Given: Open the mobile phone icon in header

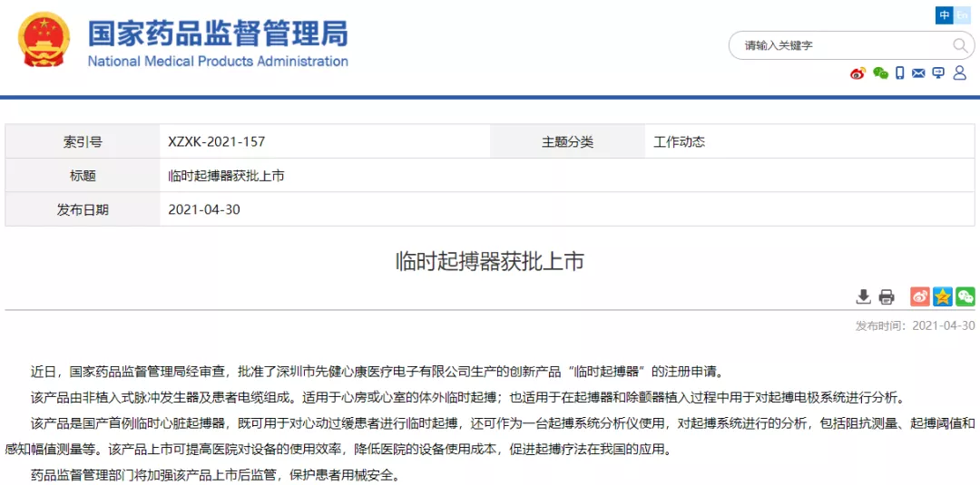Looking at the screenshot, I should [899, 73].
